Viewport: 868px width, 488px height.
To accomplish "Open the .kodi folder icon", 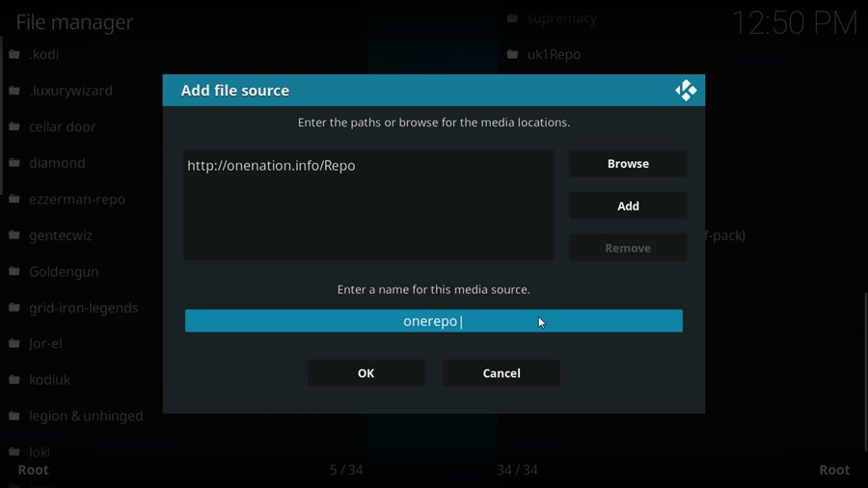I will coord(14,54).
